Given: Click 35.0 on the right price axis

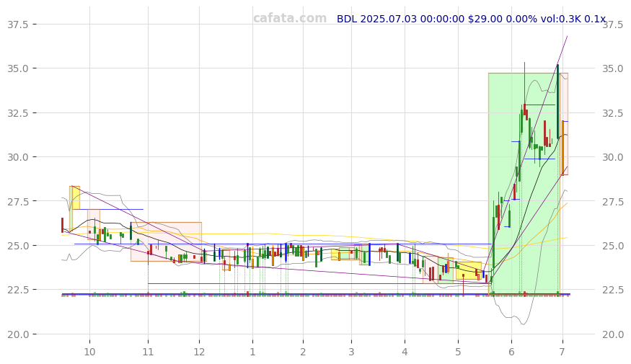Looking at the screenshot, I should 613,68.
